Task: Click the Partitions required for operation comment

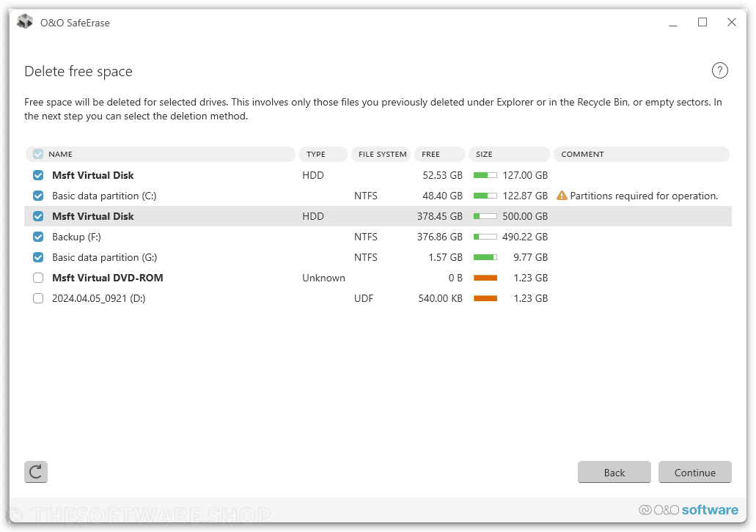Action: pyautogui.click(x=644, y=196)
